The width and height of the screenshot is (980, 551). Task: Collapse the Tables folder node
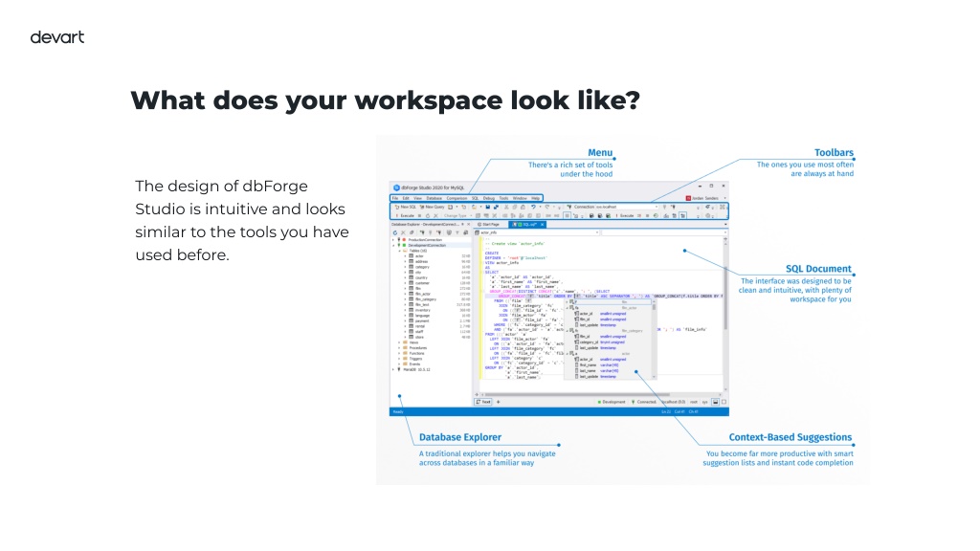[x=399, y=251]
